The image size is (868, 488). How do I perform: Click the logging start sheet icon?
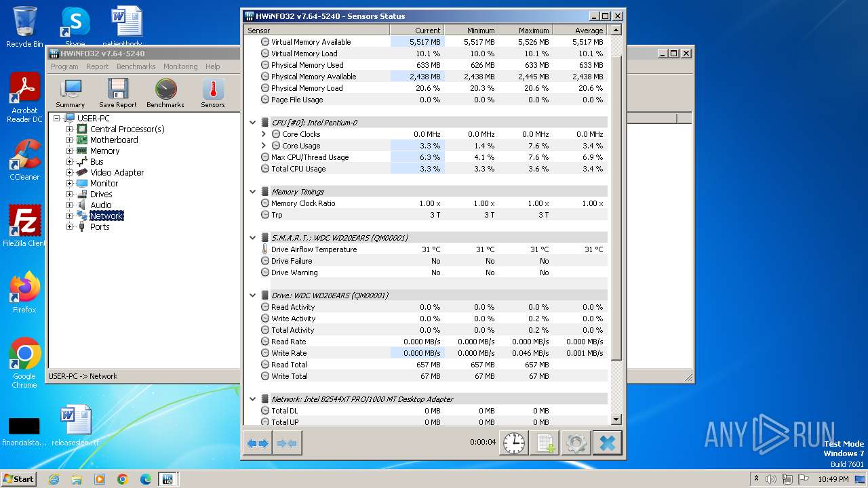tap(545, 443)
